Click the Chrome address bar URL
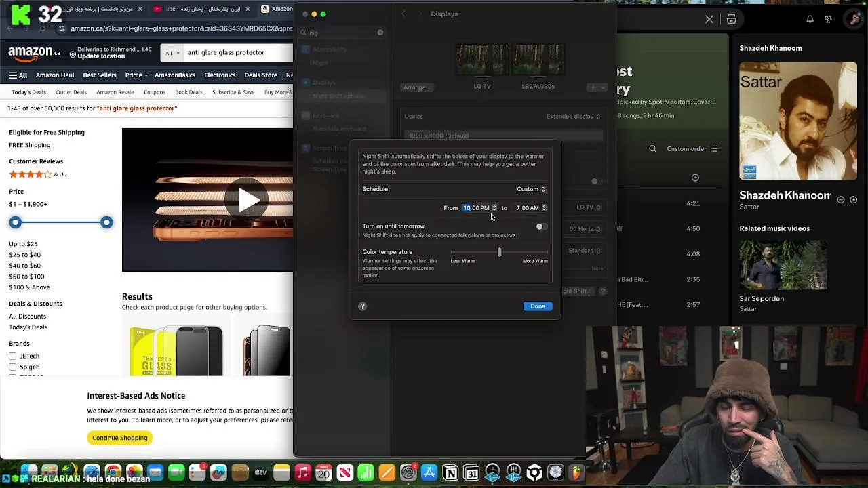Image resolution: width=868 pixels, height=488 pixels. 182,28
